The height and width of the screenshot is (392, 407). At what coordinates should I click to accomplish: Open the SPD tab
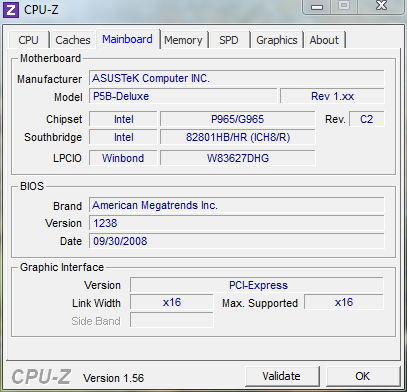[x=229, y=40]
